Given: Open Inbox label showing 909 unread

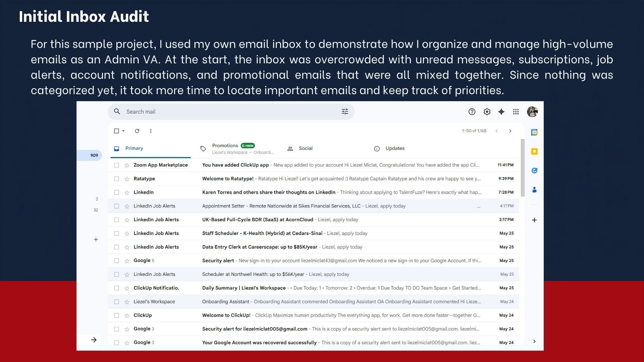Looking at the screenshot, I should tap(89, 155).
